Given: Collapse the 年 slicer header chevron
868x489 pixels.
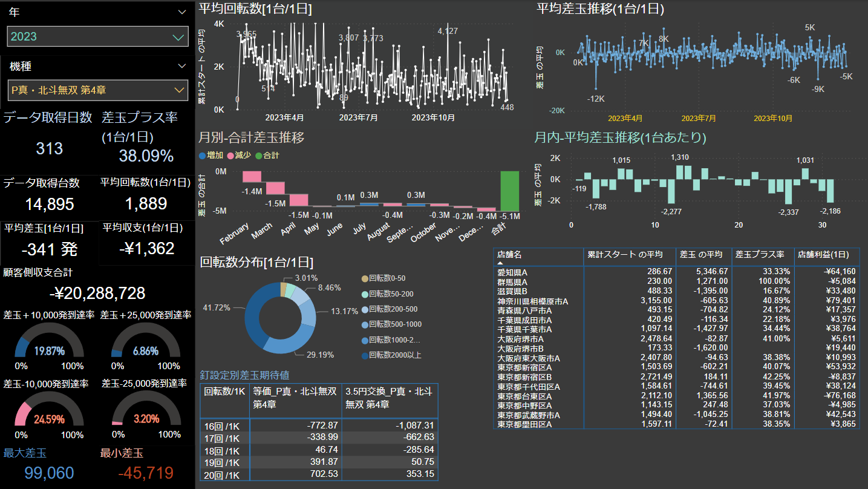Looking at the screenshot, I should (x=182, y=12).
